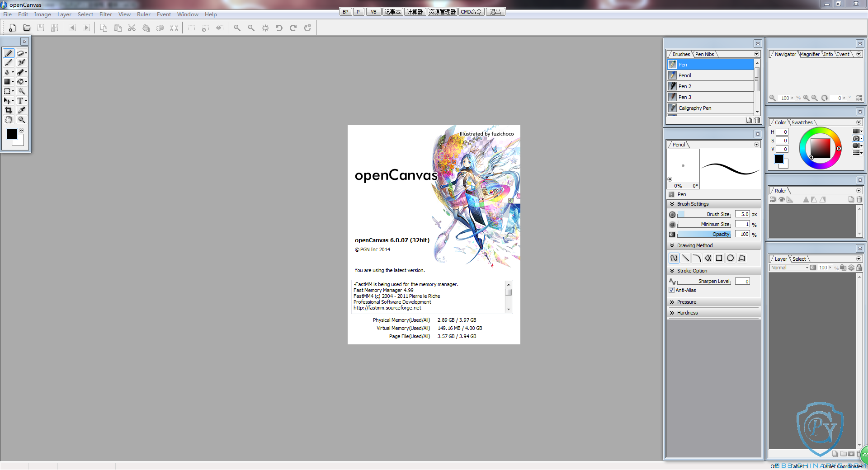Select the Crop tool
The height and width of the screenshot is (470, 868).
[8, 110]
